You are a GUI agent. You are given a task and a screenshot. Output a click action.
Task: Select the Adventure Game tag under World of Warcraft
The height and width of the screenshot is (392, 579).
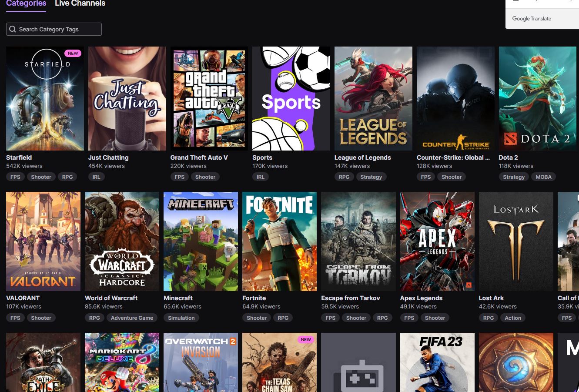pyautogui.click(x=132, y=318)
